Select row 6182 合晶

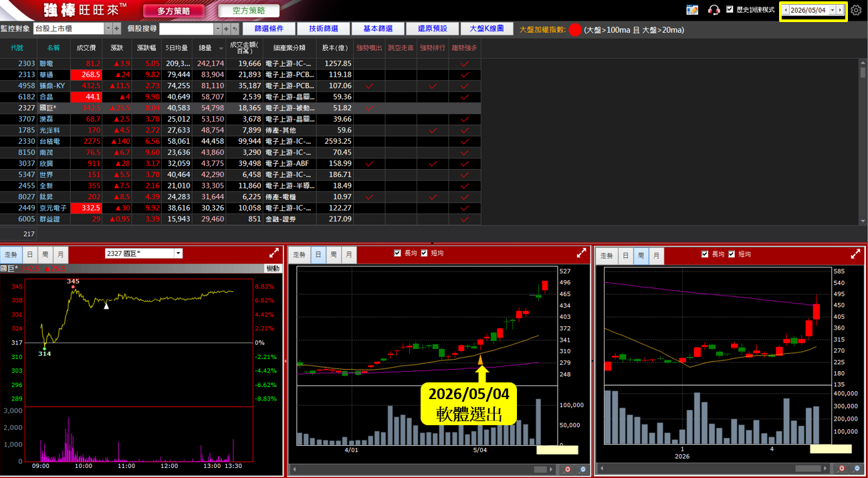(240, 97)
